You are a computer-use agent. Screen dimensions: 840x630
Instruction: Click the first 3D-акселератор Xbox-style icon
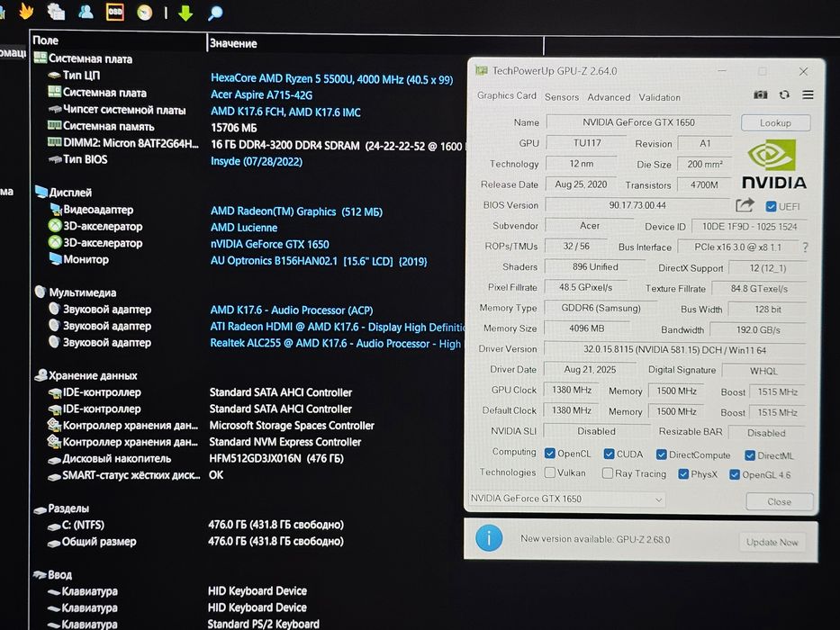[x=55, y=226]
